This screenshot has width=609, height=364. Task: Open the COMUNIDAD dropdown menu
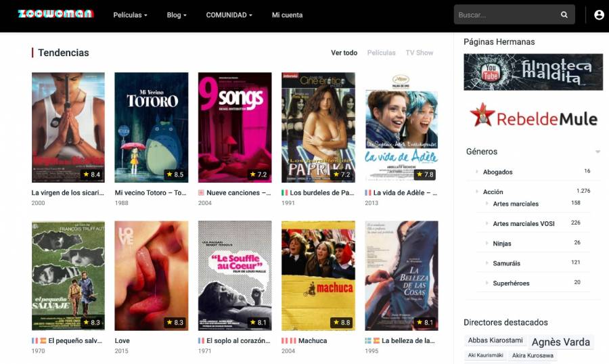tap(229, 15)
